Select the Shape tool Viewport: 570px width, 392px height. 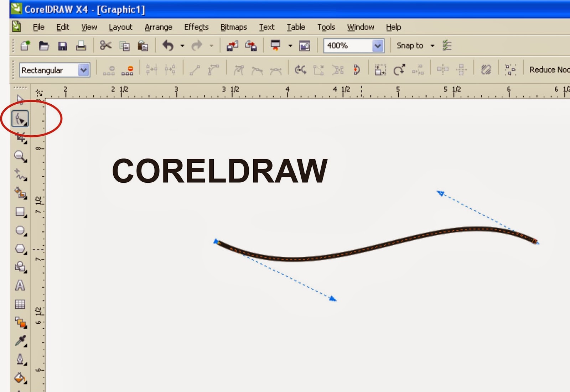point(20,119)
